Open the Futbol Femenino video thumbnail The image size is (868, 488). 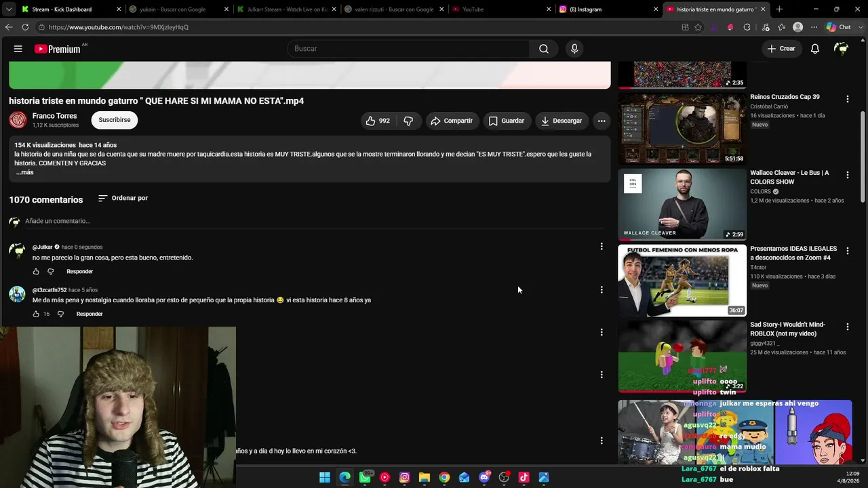click(x=682, y=281)
